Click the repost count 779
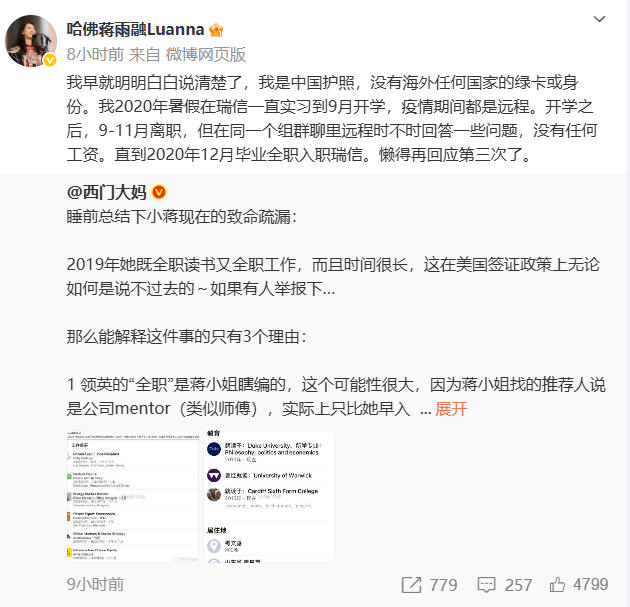630x607 pixels. click(x=443, y=585)
